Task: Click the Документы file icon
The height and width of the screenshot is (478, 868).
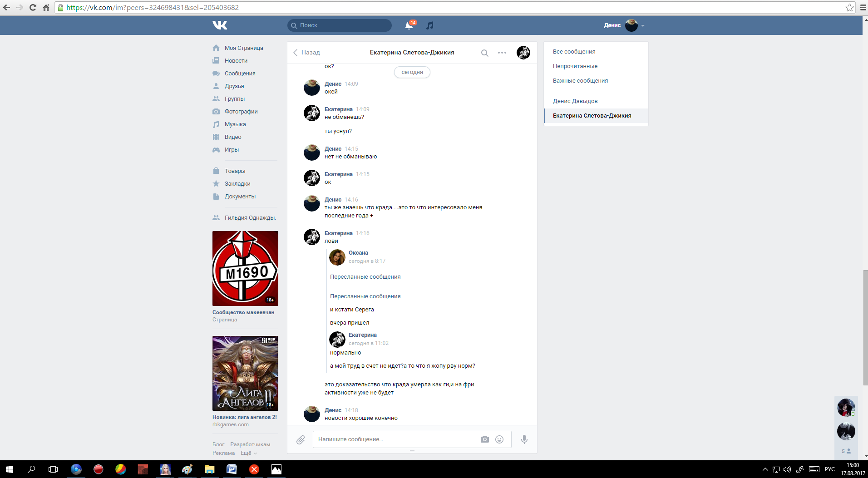Action: pyautogui.click(x=216, y=197)
